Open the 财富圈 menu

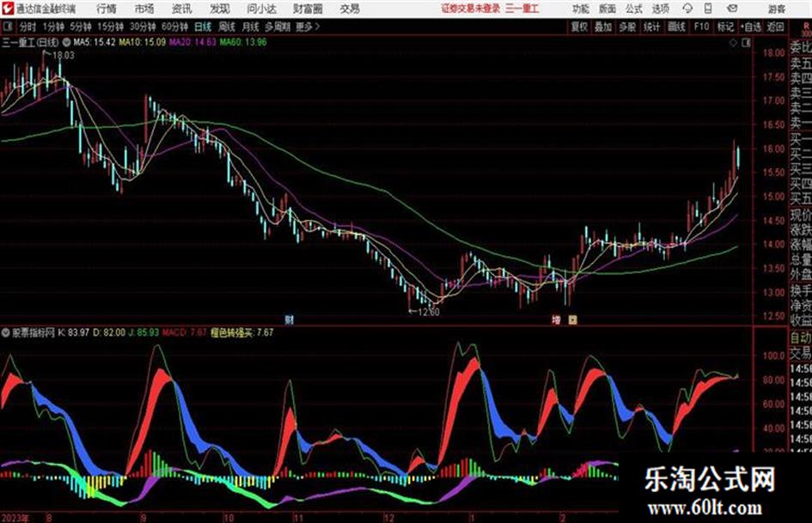308,9
